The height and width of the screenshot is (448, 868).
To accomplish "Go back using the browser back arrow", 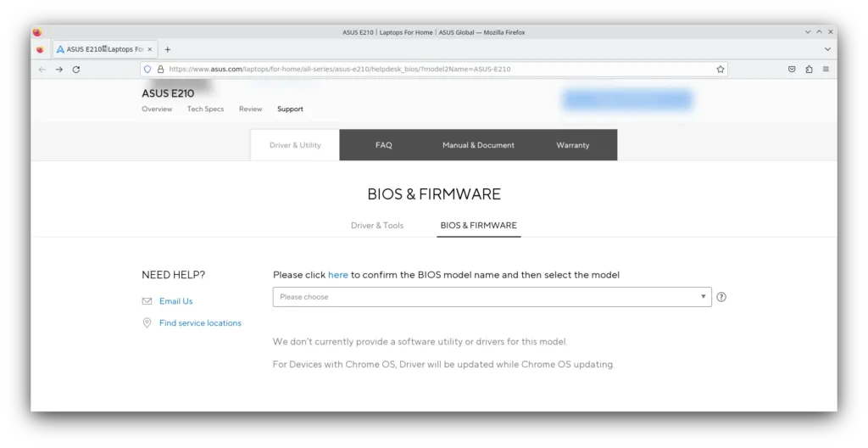I will tap(42, 70).
